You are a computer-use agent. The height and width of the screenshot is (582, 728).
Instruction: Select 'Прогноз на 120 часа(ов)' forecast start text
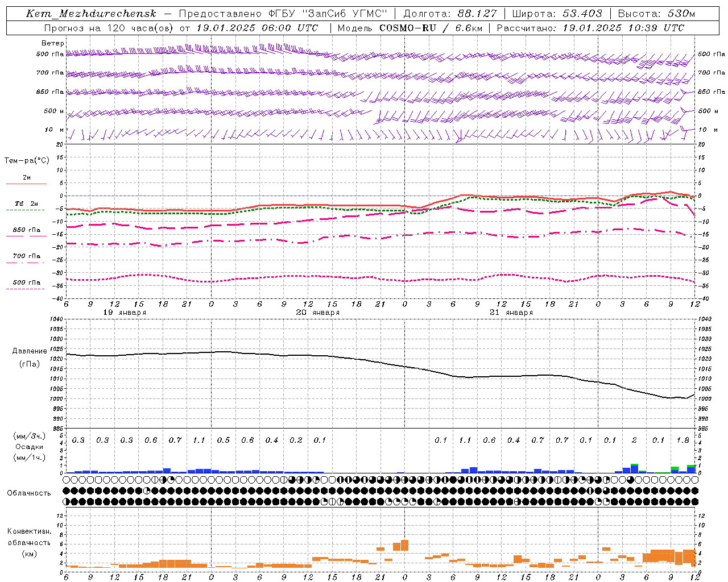(x=109, y=28)
